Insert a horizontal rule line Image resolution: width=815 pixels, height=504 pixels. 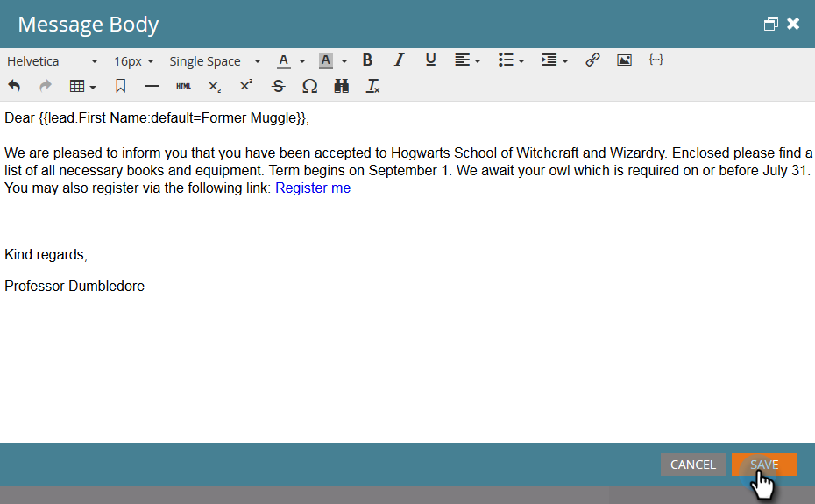click(x=152, y=87)
